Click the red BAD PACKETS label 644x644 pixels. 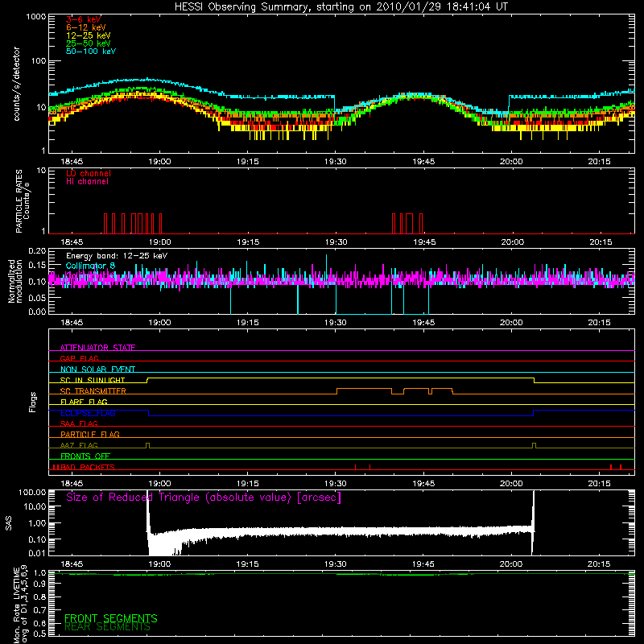(x=88, y=467)
